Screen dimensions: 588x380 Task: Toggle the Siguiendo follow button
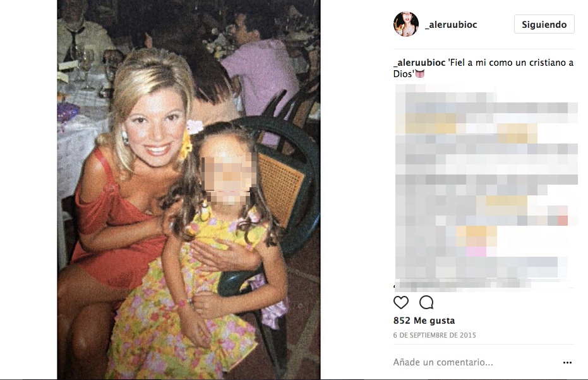[544, 25]
